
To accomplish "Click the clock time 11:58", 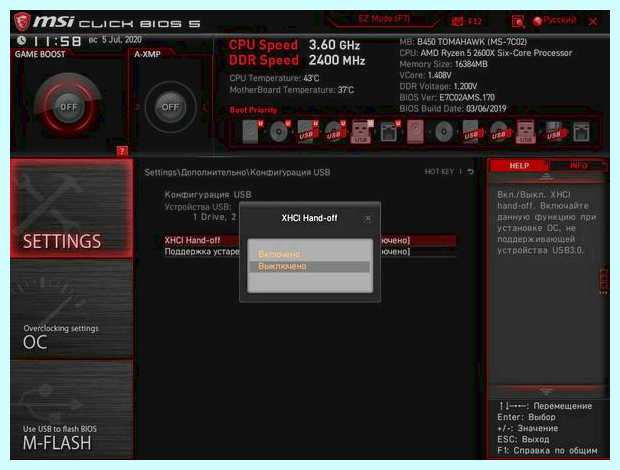I will coord(57,41).
